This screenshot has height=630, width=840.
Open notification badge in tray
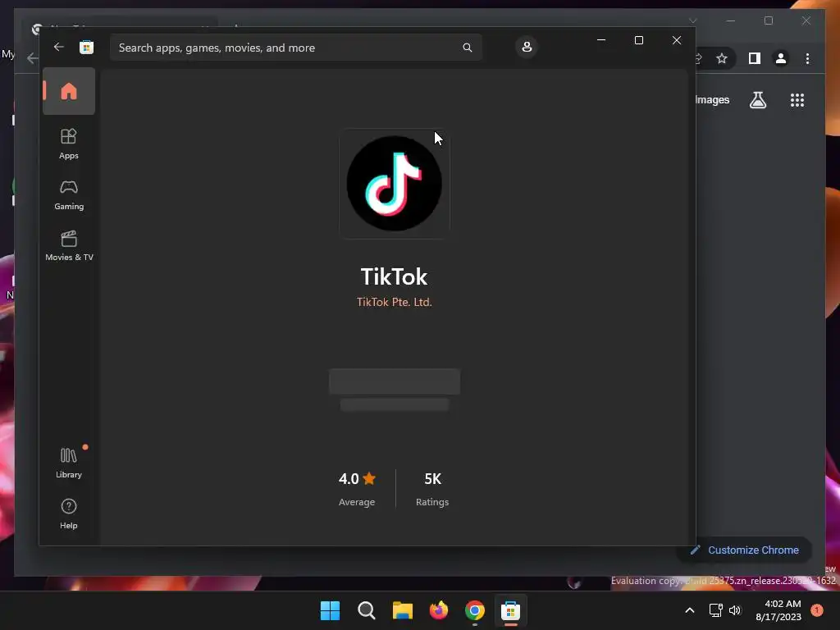click(817, 610)
